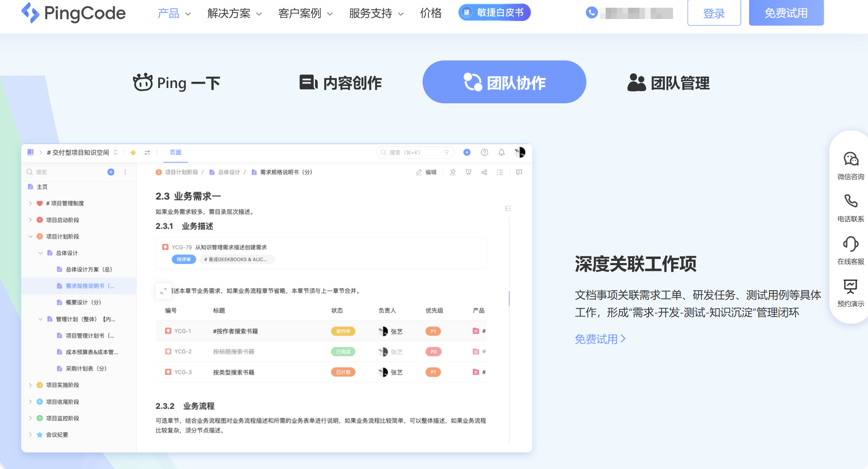Click the 免费试用 button in the header
Viewport: 868px width, 469px height.
786,13
